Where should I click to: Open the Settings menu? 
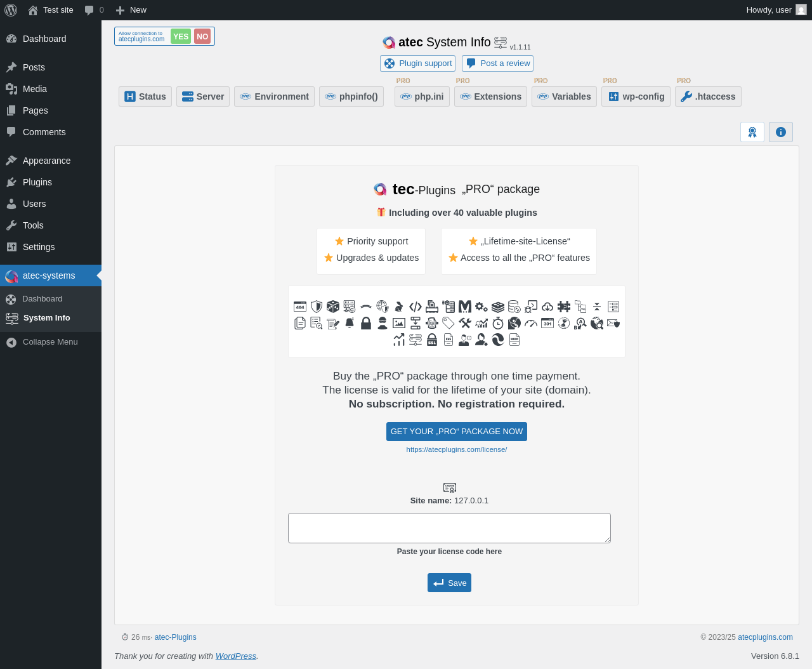(x=51, y=247)
